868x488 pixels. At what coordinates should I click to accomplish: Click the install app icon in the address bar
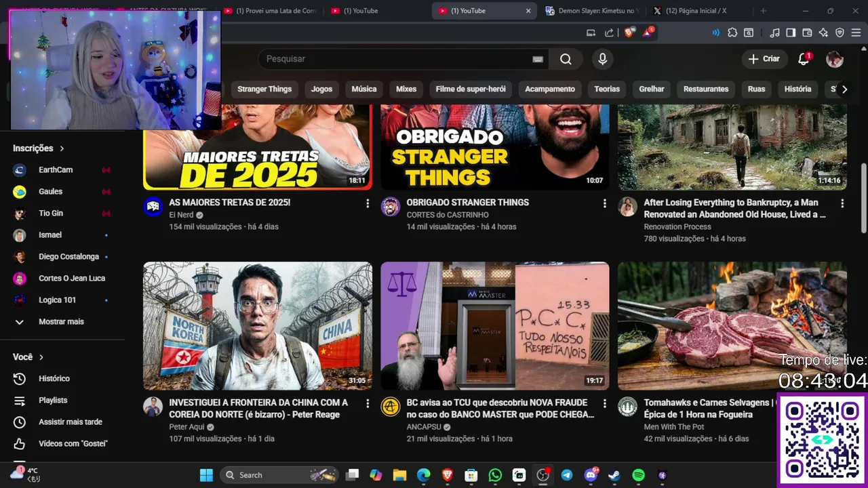(591, 33)
